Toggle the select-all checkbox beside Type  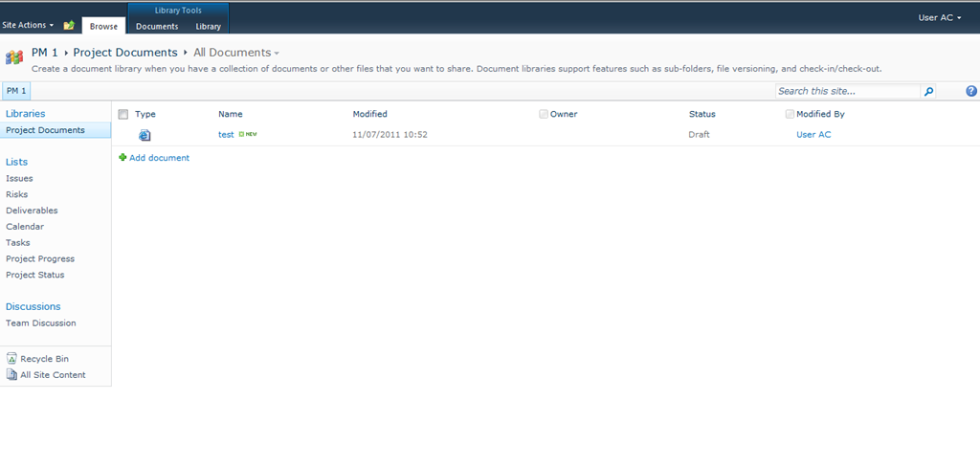(x=122, y=114)
